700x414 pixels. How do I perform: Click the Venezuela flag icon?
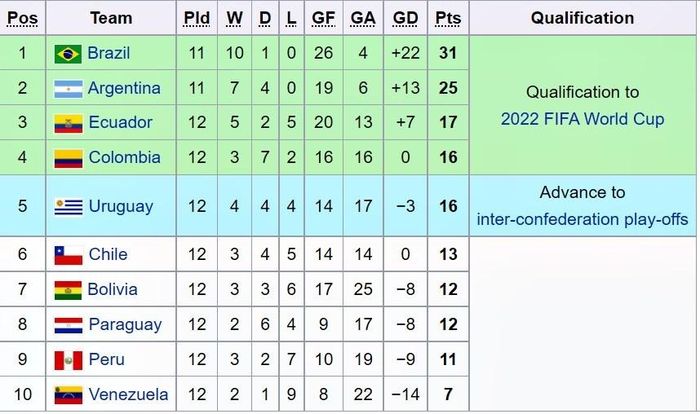coord(68,395)
